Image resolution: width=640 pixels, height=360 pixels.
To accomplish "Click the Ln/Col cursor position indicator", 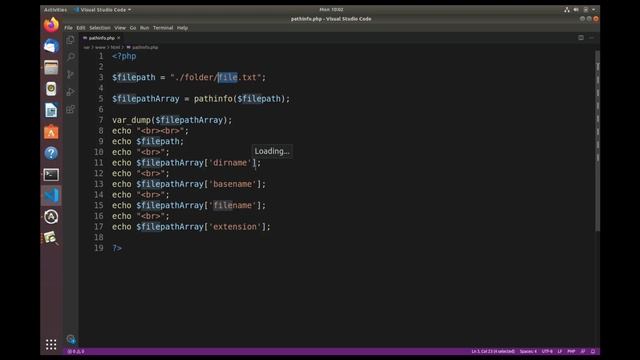I will [493, 351].
